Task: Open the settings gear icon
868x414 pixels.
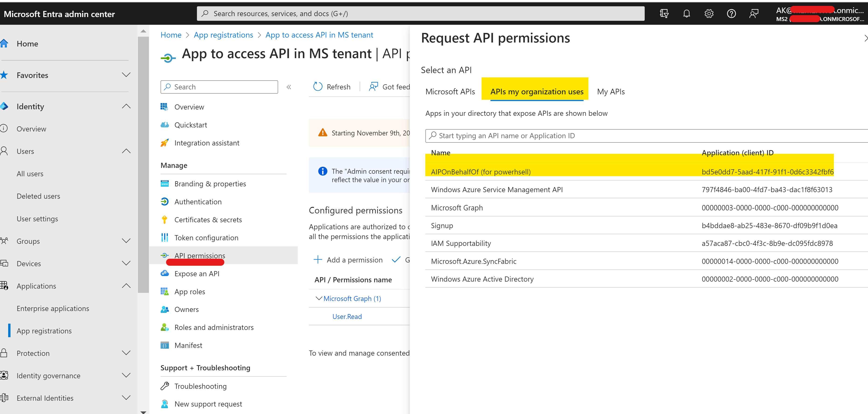Action: (x=709, y=14)
